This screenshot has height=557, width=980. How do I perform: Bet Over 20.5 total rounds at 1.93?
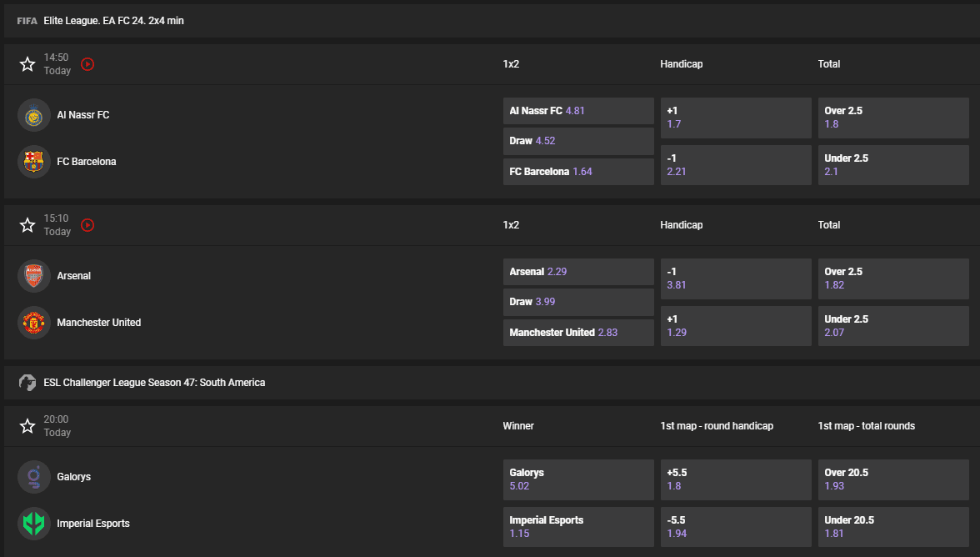pos(892,479)
